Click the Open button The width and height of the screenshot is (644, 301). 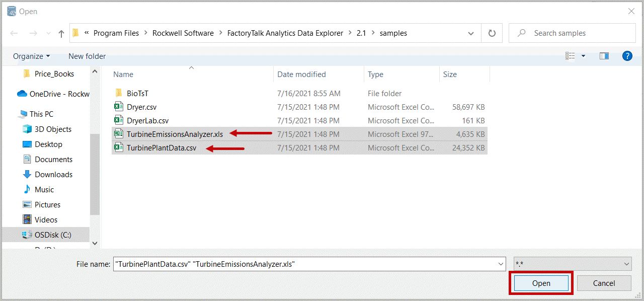click(x=541, y=283)
